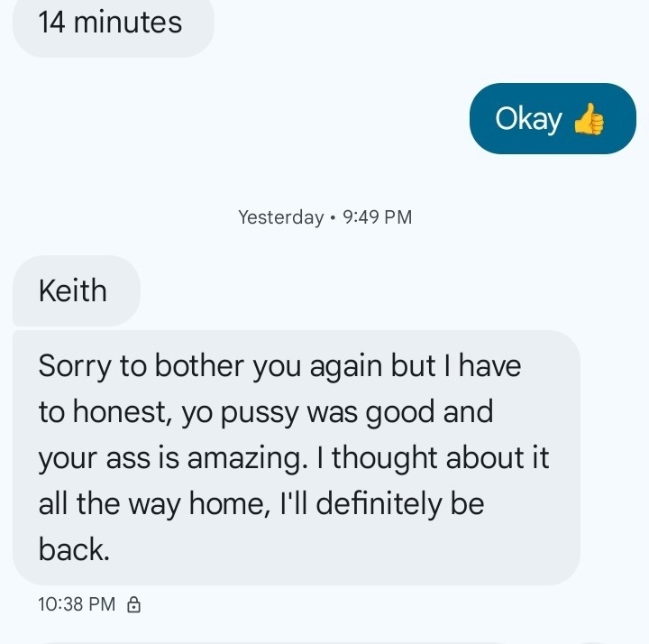The height and width of the screenshot is (644, 649).
Task: Click the number "14" in top bubble
Action: pos(50,23)
